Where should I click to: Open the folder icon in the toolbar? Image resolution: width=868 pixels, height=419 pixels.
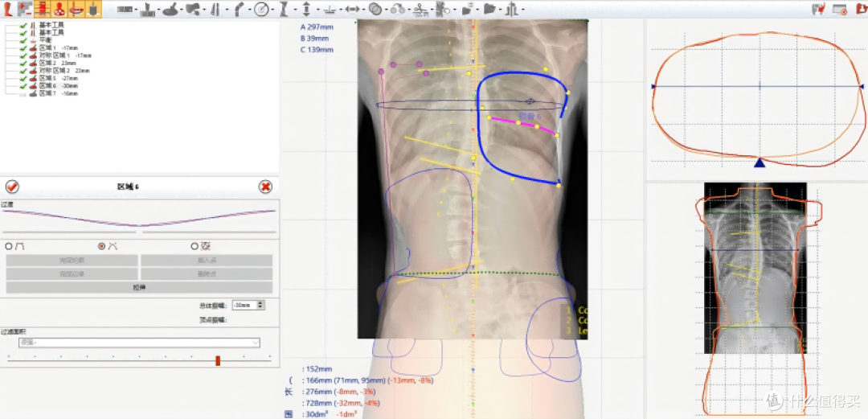489,9
